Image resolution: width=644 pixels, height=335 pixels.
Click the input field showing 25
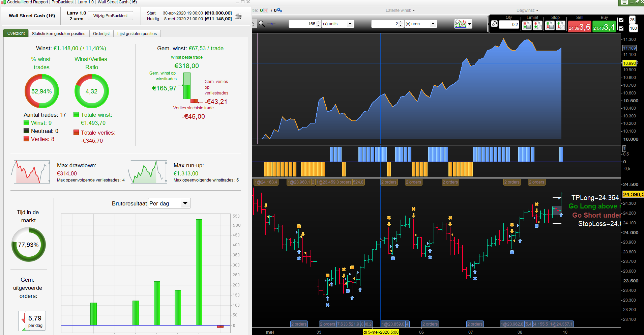tap(632, 20)
